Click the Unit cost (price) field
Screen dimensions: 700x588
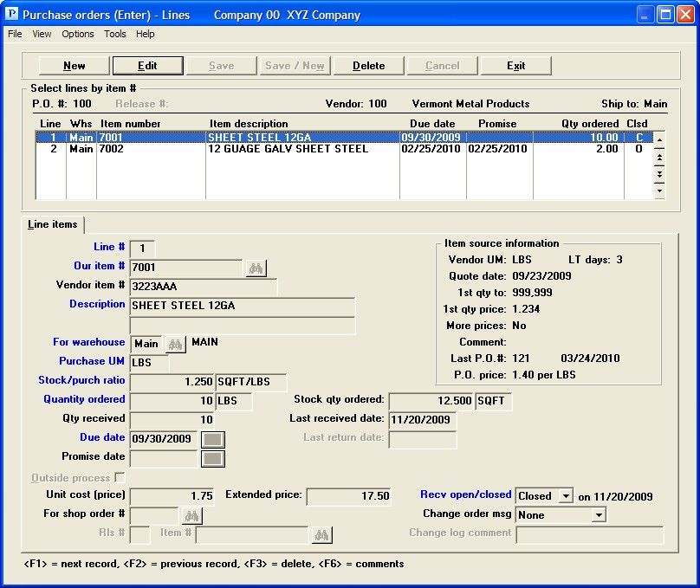point(172,496)
